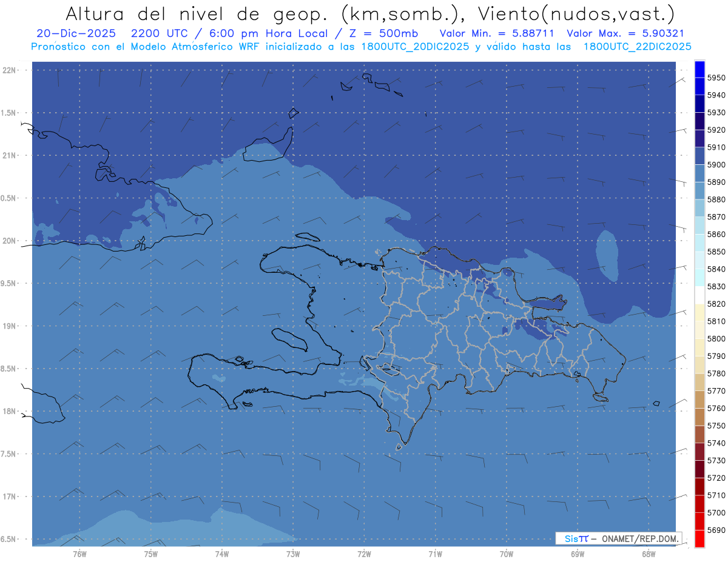Click the 20N latitude axis label

[9, 241]
